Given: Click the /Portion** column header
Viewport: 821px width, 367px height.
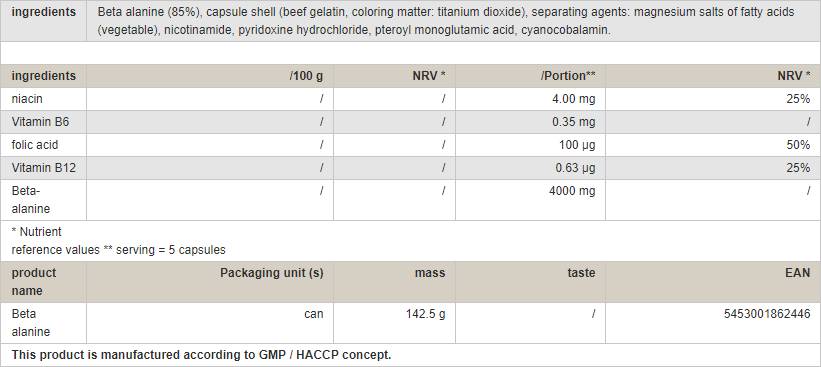Looking at the screenshot, I should click(568, 76).
